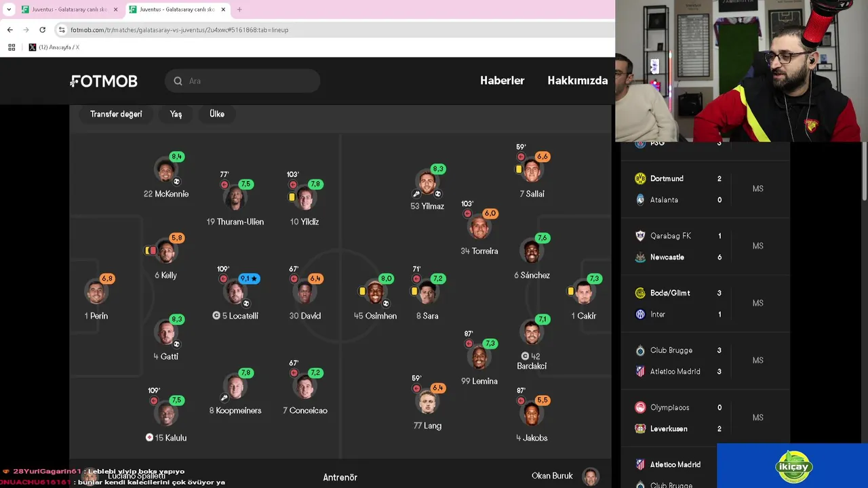Open Jakobs' player avatar

tap(532, 415)
